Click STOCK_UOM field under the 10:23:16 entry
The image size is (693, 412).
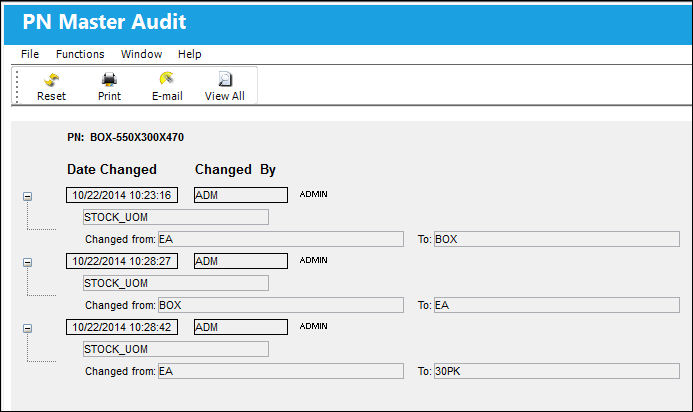[176, 217]
